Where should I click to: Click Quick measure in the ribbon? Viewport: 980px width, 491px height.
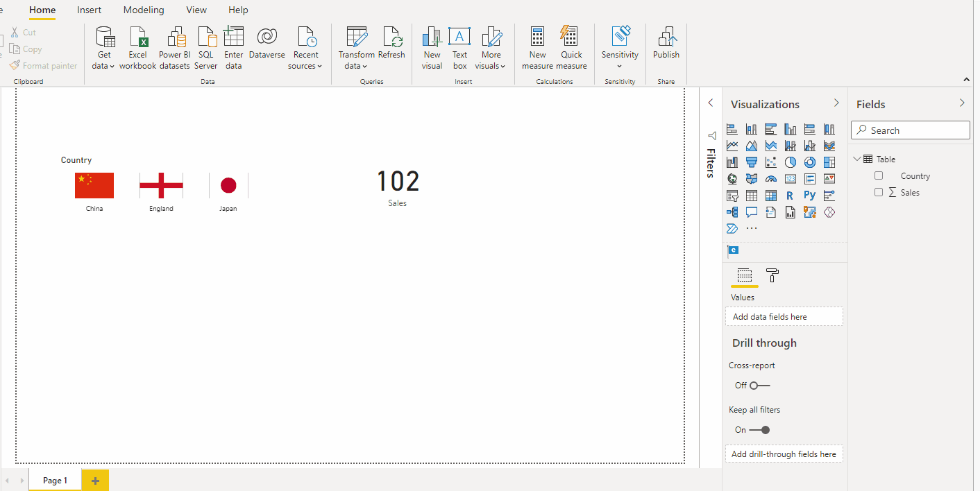[x=571, y=49]
